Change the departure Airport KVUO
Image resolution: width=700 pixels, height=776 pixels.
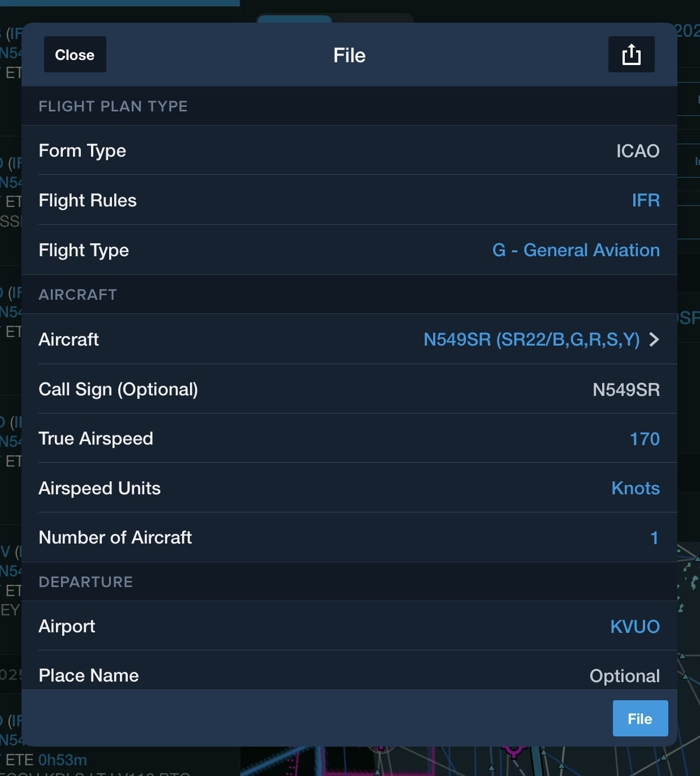coord(635,626)
